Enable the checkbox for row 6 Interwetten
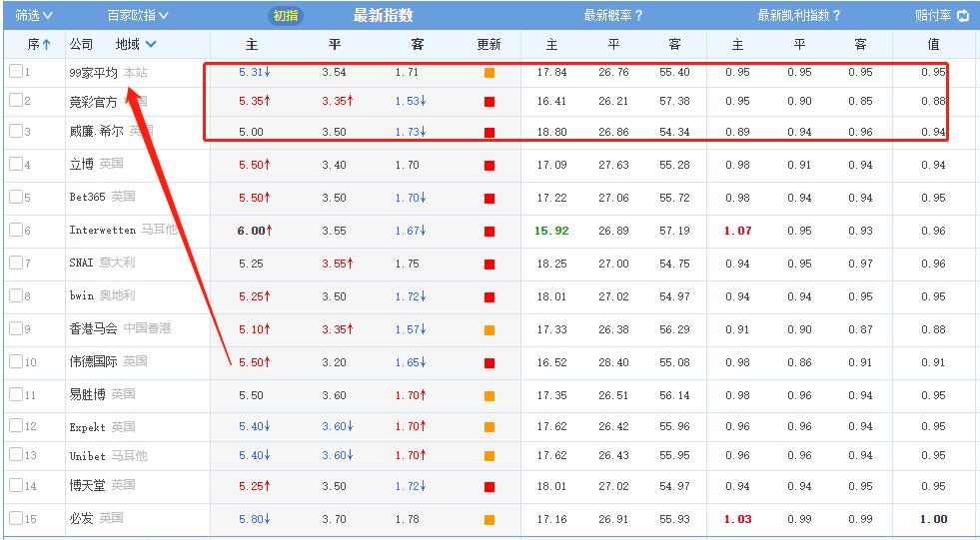This screenshot has height=540, width=980. tap(16, 230)
